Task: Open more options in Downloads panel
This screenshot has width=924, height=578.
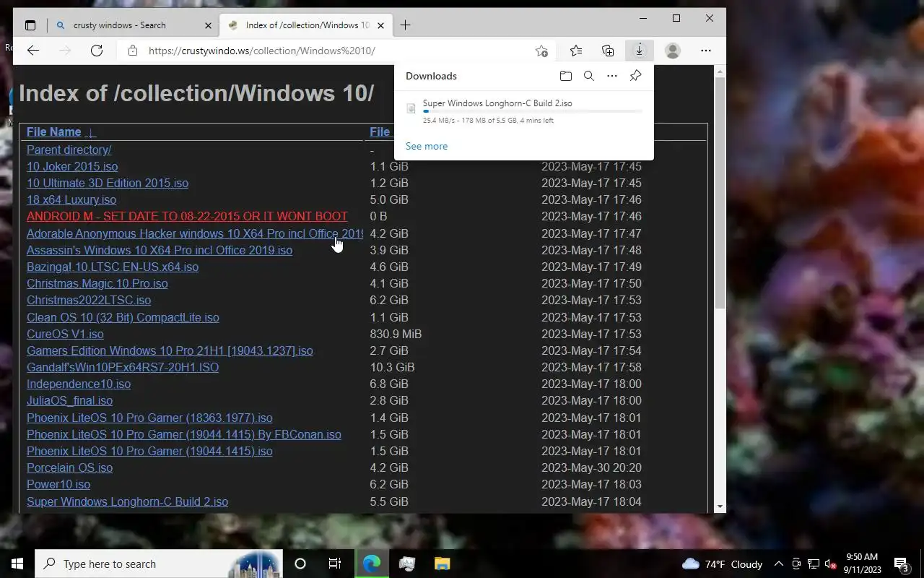Action: click(x=611, y=76)
